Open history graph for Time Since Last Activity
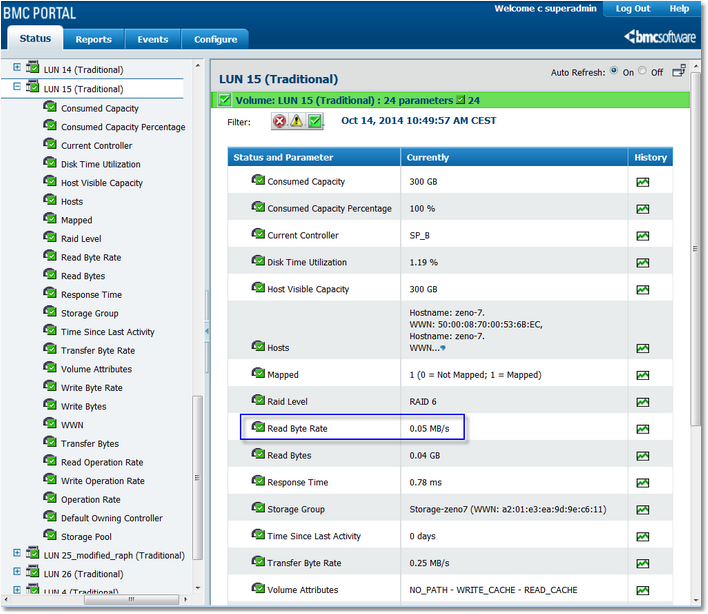This screenshot has width=708, height=614. (642, 536)
